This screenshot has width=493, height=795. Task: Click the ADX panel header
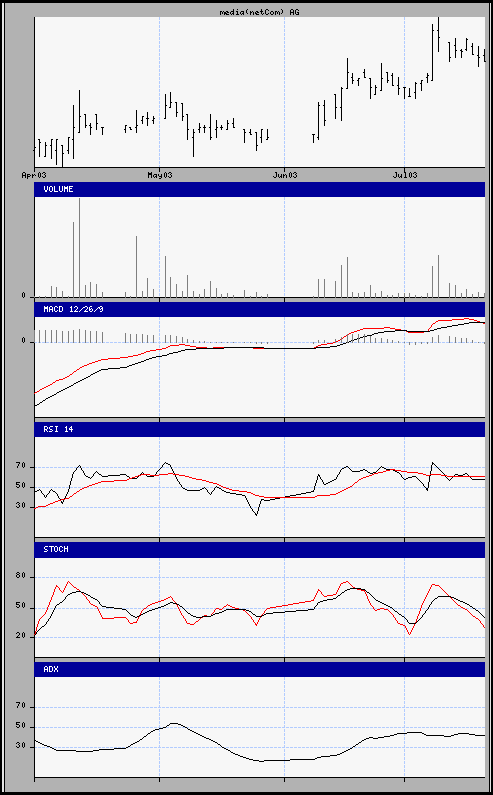coord(260,669)
